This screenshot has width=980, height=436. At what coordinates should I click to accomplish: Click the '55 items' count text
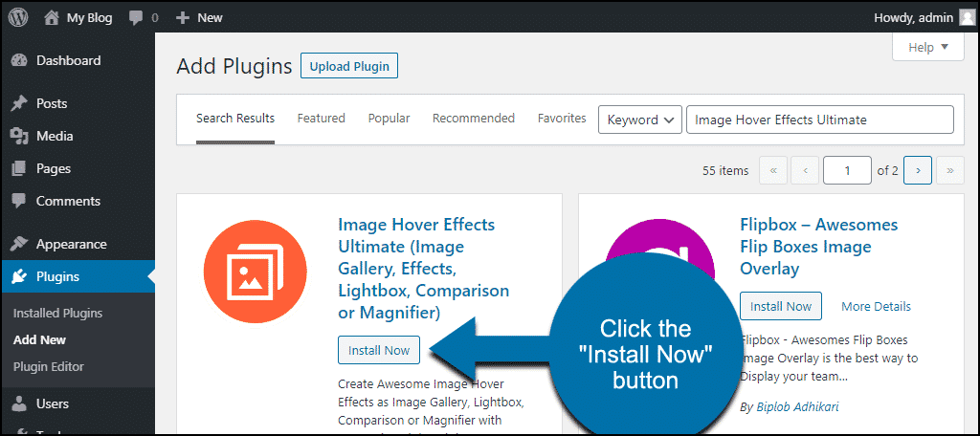(725, 170)
